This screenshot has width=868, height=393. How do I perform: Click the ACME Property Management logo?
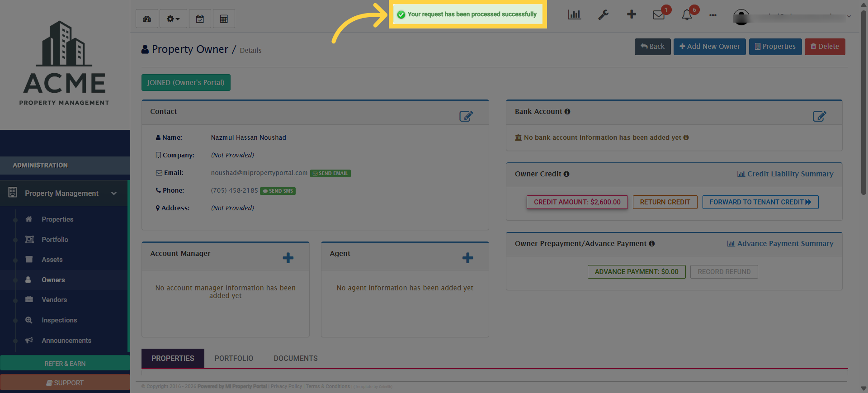tap(64, 63)
